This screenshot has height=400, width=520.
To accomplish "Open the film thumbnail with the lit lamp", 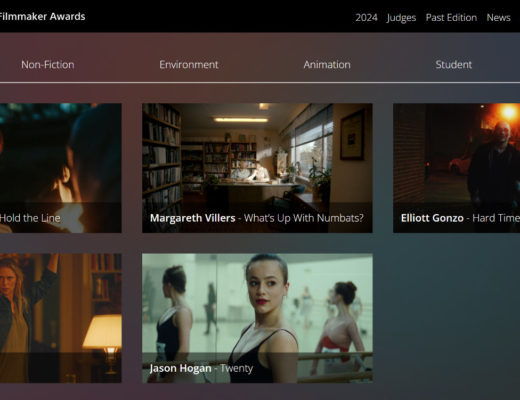I will click(61, 318).
